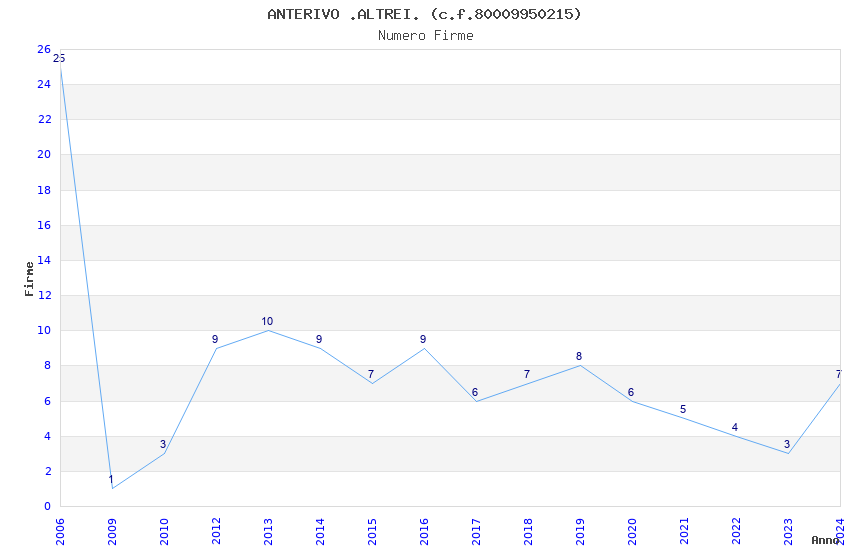Click the y-axis tick label 22
This screenshot has height=550, width=850.
44,120
